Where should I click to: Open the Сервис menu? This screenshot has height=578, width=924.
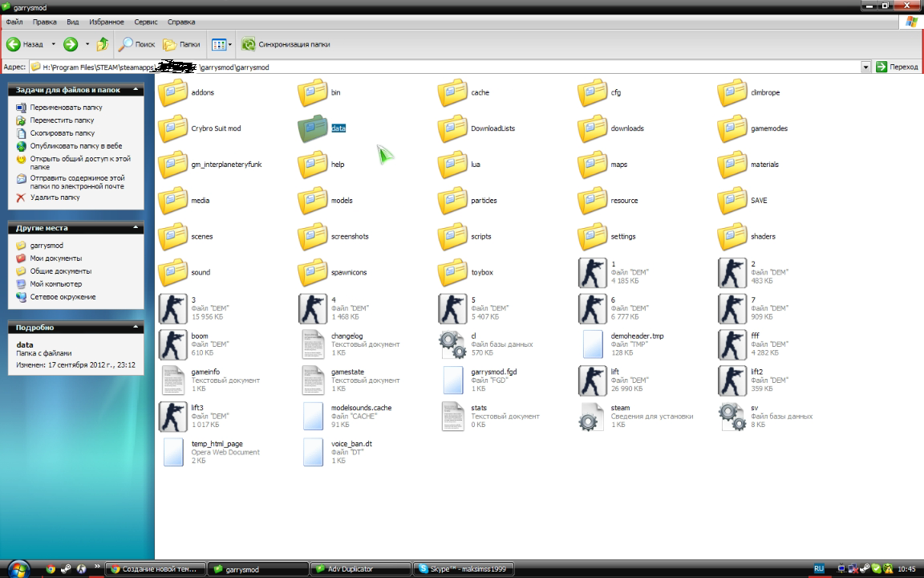(x=145, y=22)
